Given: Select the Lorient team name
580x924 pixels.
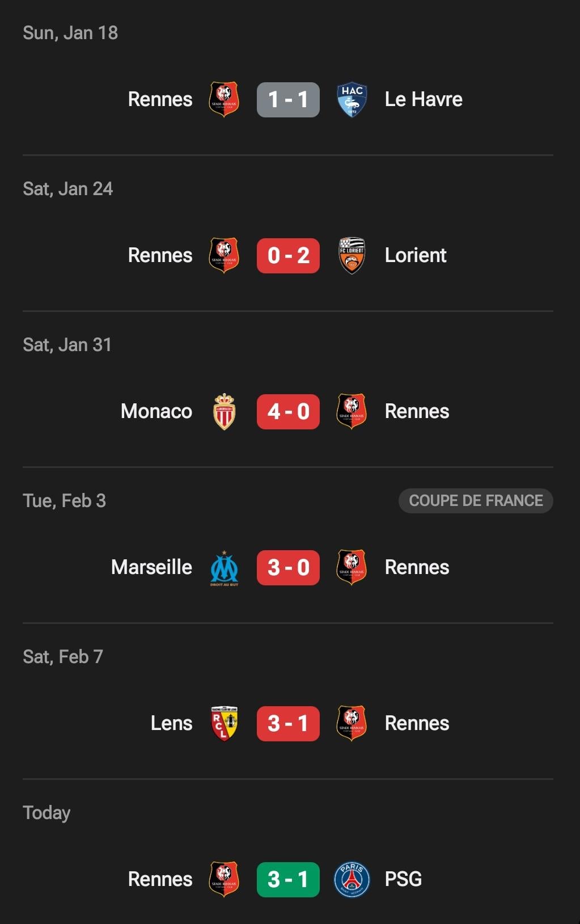Looking at the screenshot, I should 416,256.
